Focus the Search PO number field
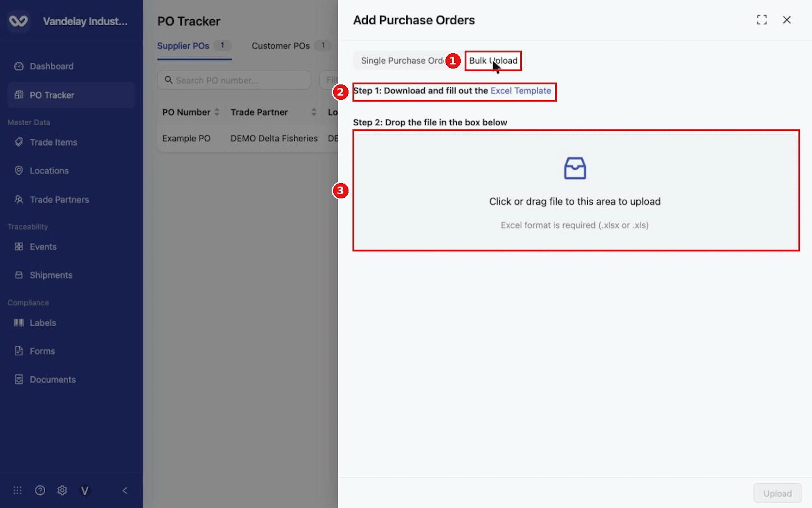Image resolution: width=812 pixels, height=508 pixels. [x=234, y=80]
